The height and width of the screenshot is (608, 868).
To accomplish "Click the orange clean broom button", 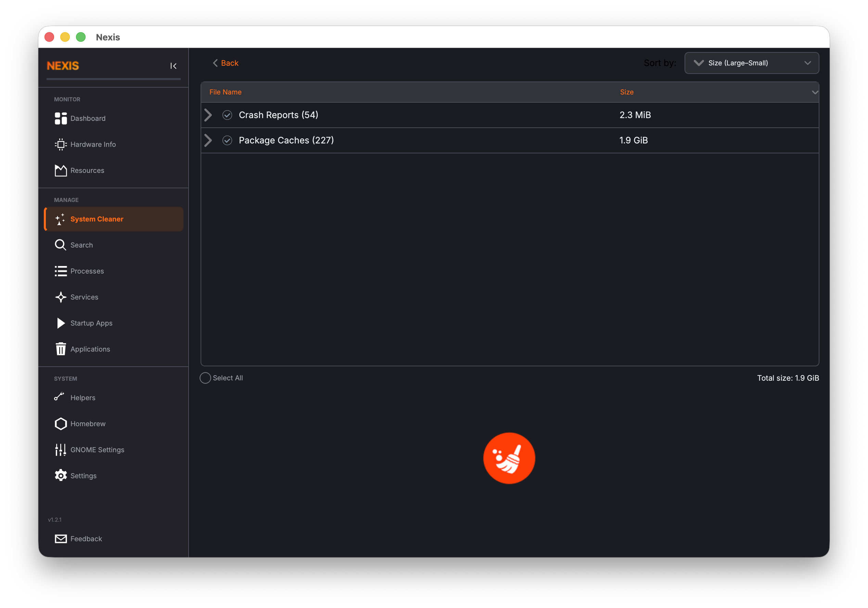I will tap(509, 458).
